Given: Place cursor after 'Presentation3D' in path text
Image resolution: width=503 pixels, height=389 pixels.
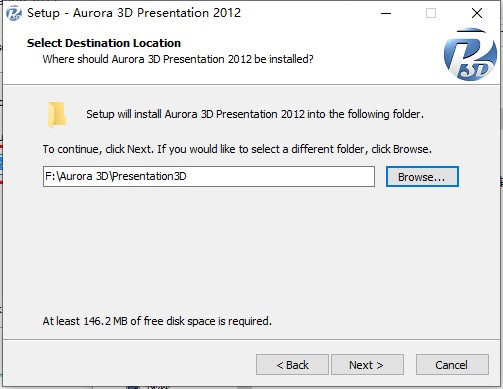Looking at the screenshot, I should pyautogui.click(x=188, y=176).
